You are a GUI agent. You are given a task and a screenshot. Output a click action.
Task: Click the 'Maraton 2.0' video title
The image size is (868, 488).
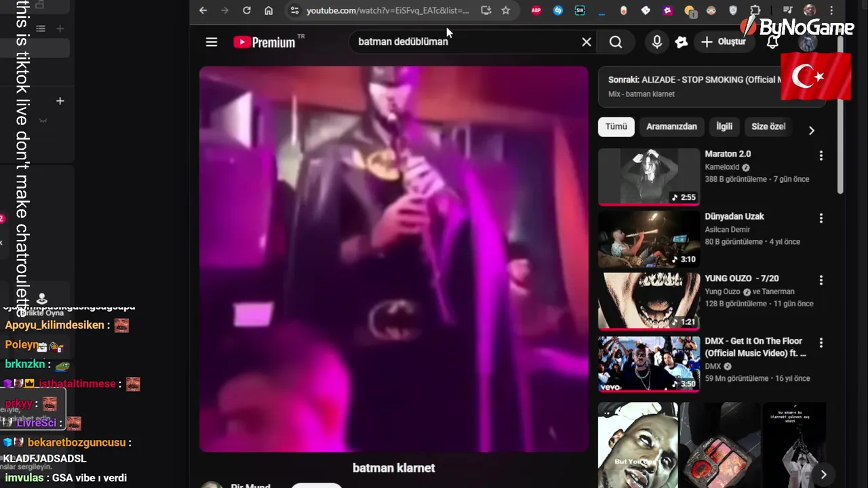[728, 154]
